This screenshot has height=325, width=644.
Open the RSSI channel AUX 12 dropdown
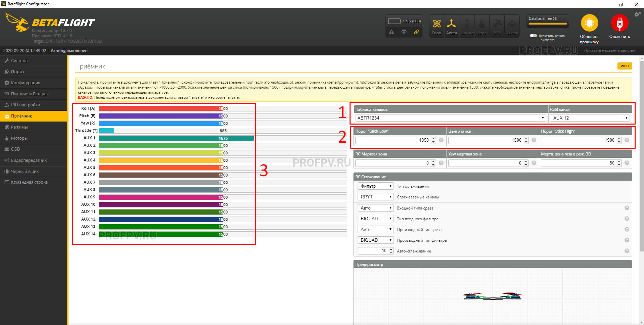click(x=590, y=118)
